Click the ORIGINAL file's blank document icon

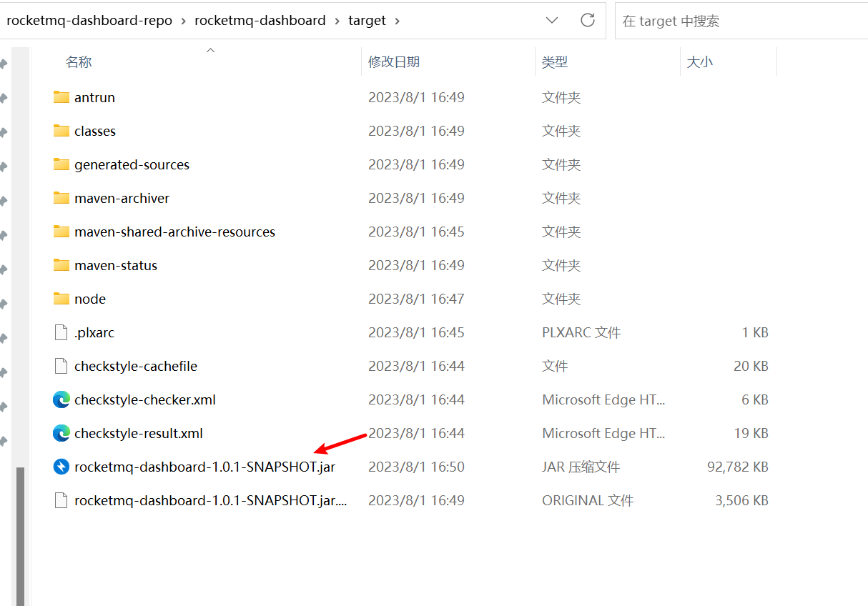coord(61,500)
